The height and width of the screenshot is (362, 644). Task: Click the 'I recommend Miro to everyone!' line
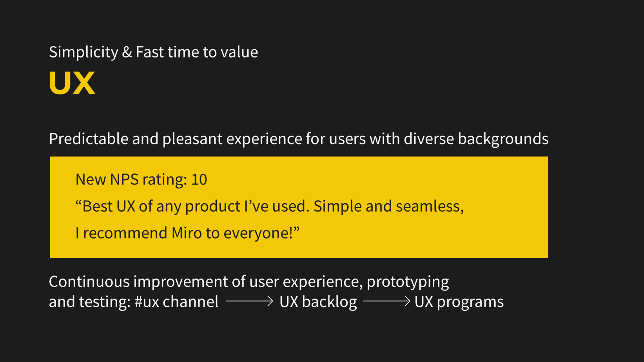pyautogui.click(x=187, y=233)
